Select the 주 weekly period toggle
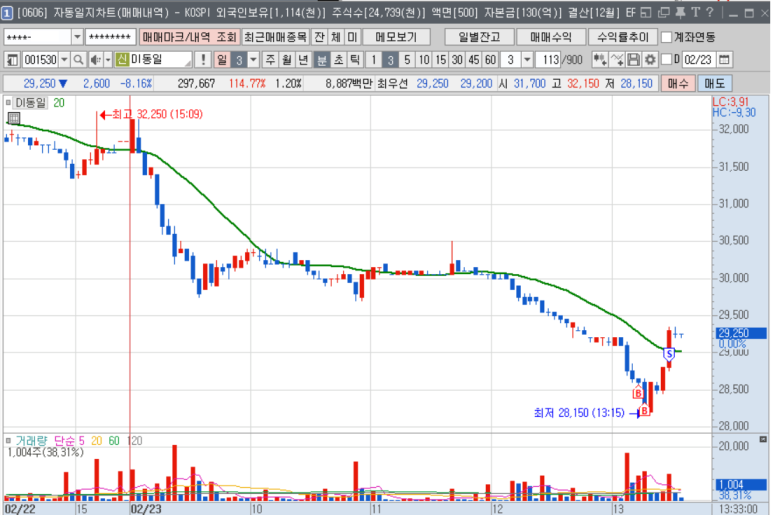This screenshot has height=515, width=773. coord(270,60)
